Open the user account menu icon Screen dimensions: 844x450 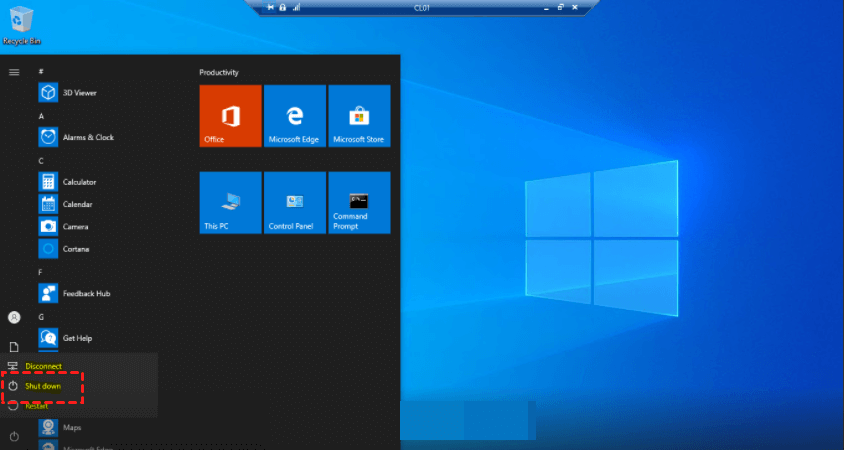pos(14,317)
